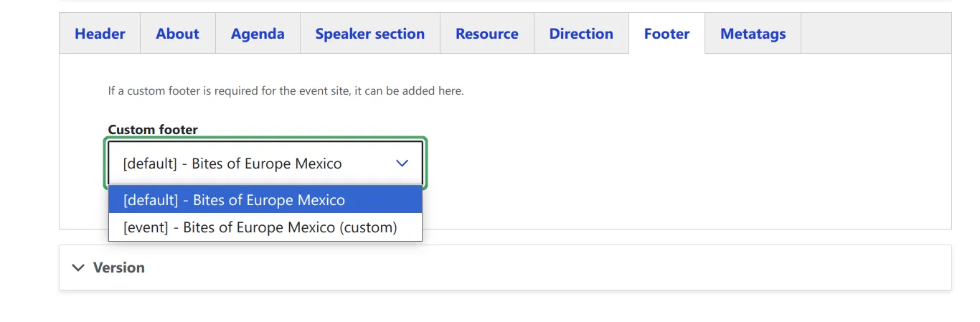Click the active Footer tab

click(666, 34)
